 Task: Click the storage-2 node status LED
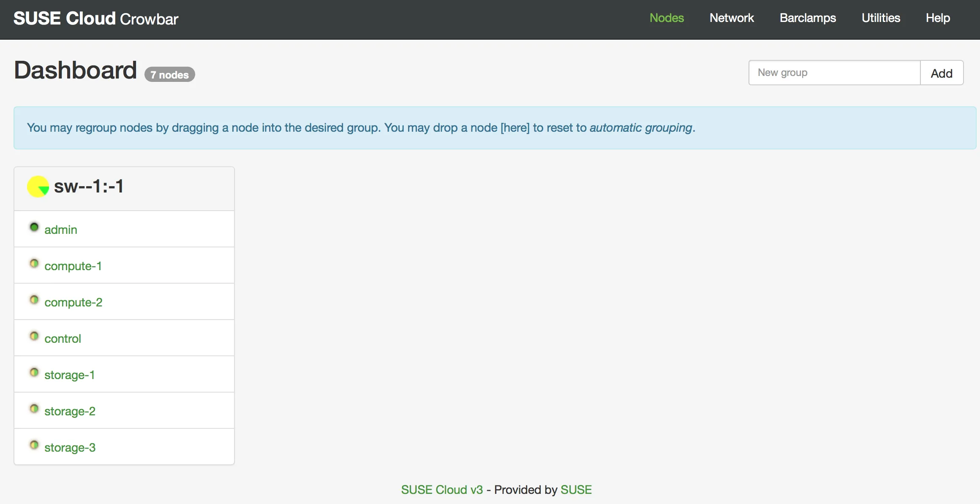click(34, 409)
